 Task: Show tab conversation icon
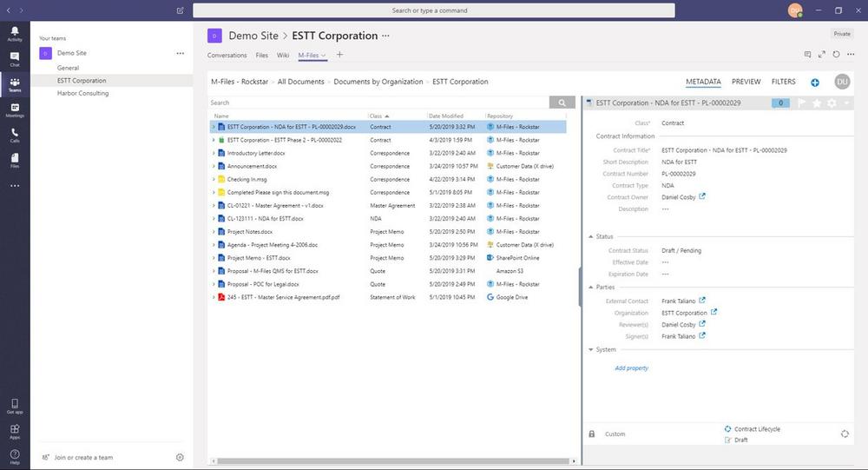click(807, 55)
